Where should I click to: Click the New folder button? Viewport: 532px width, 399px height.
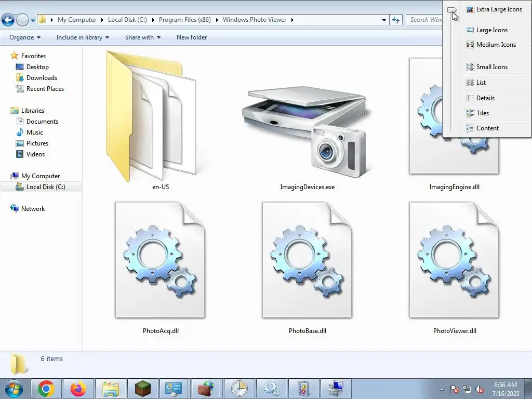tap(192, 37)
